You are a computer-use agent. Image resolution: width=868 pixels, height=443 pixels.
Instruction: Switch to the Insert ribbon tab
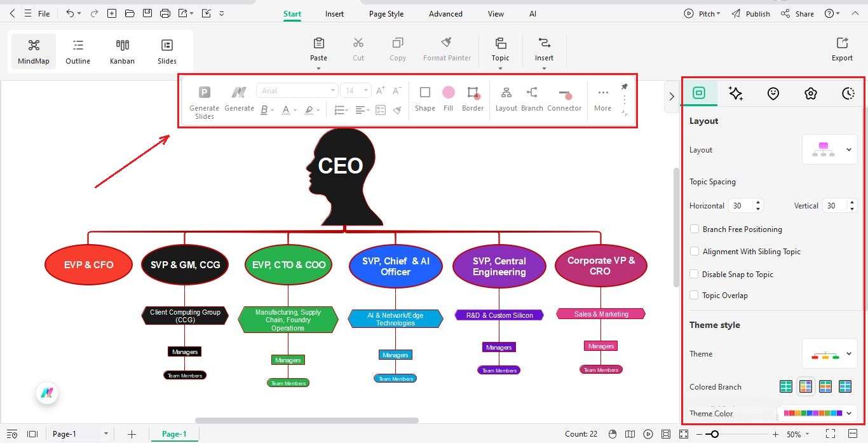point(334,13)
